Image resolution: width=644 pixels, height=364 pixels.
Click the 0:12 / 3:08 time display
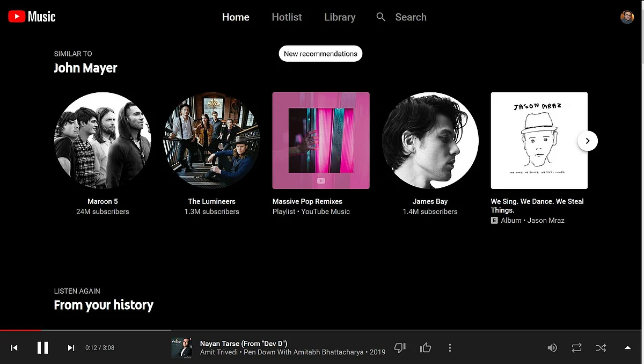coord(100,348)
